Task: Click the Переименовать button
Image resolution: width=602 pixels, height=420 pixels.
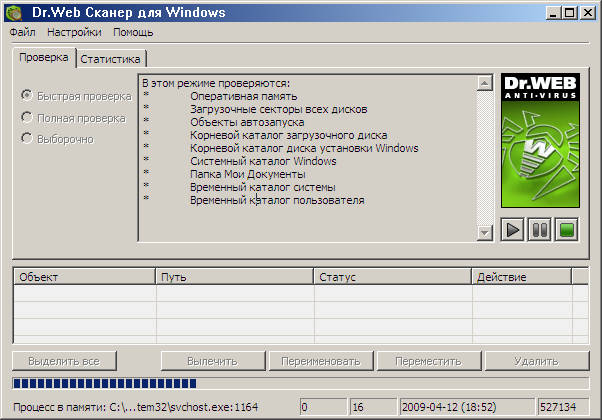Action: [x=321, y=361]
